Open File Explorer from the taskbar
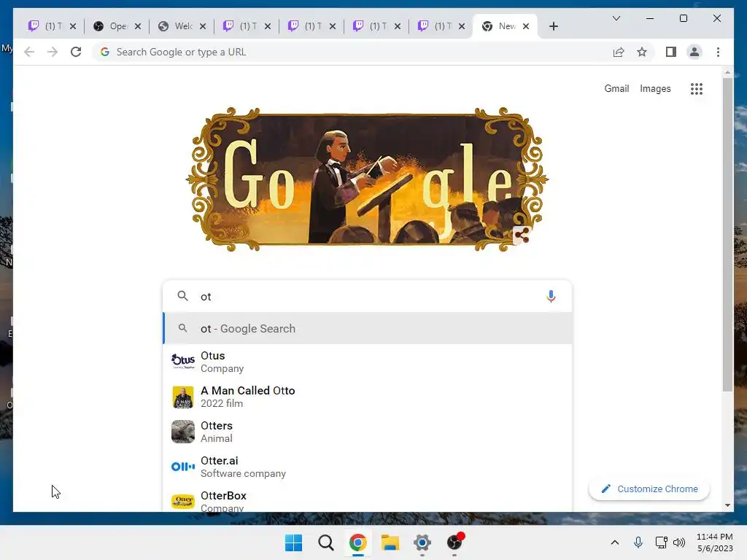747x560 pixels. 390,542
